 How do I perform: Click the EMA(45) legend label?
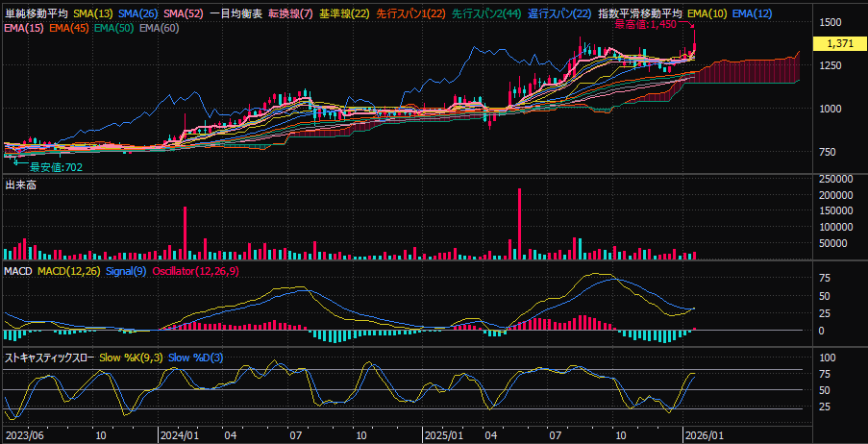[x=69, y=28]
